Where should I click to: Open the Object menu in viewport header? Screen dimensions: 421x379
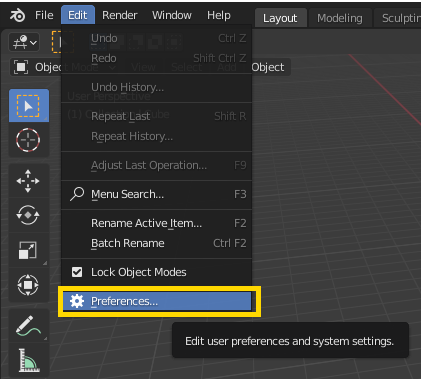coord(268,67)
